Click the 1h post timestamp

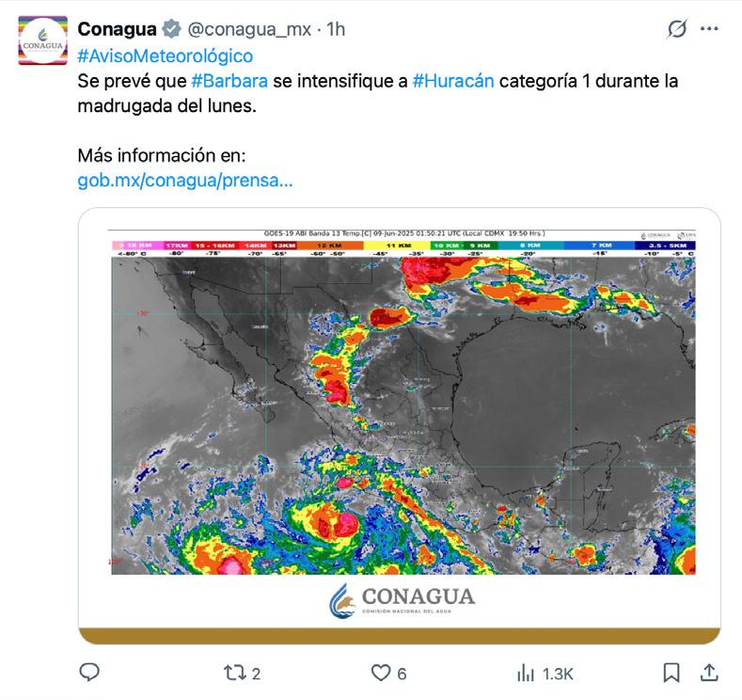336,29
